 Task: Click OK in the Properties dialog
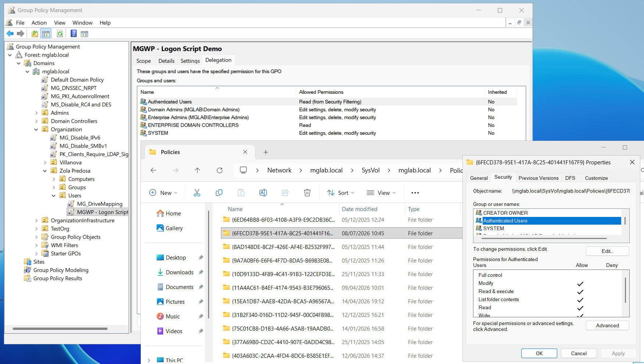[x=539, y=353]
